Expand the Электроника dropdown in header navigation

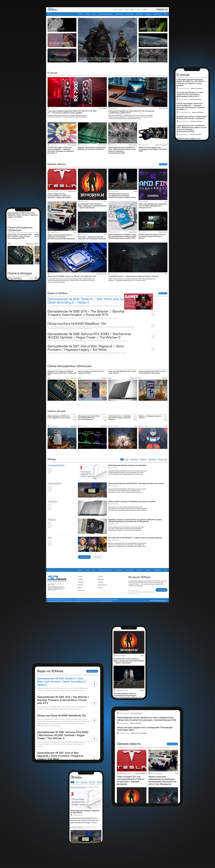coord(119,14)
